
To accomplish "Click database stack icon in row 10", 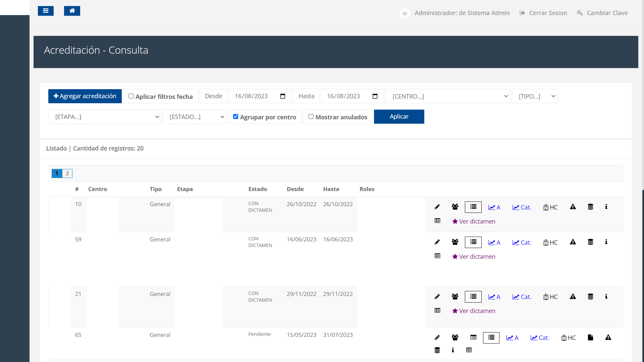I will pyautogui.click(x=590, y=207).
